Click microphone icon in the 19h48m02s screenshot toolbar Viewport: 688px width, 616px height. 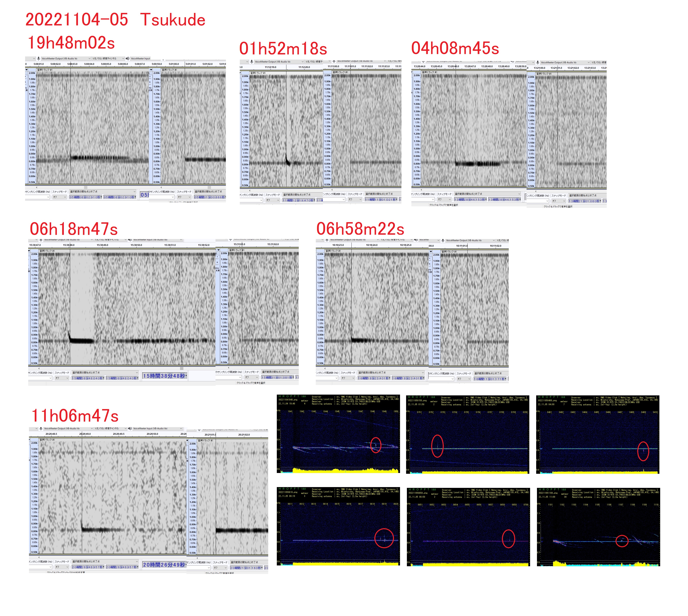pos(39,59)
